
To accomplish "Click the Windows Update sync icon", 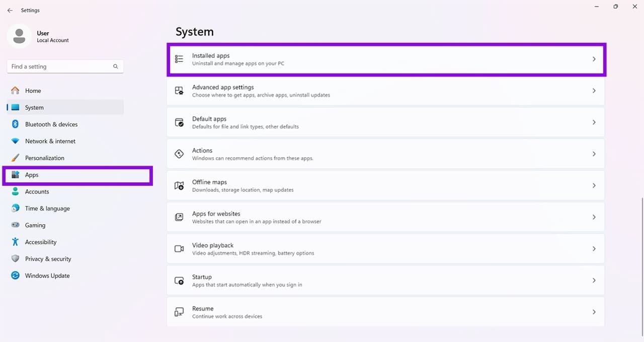I will tap(15, 276).
